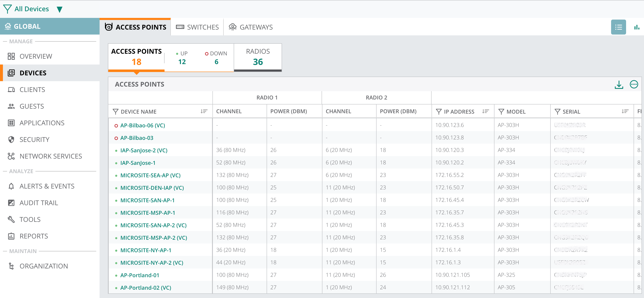Open the Applications icon
Viewport: 644px width, 298px height.
pyautogui.click(x=11, y=123)
